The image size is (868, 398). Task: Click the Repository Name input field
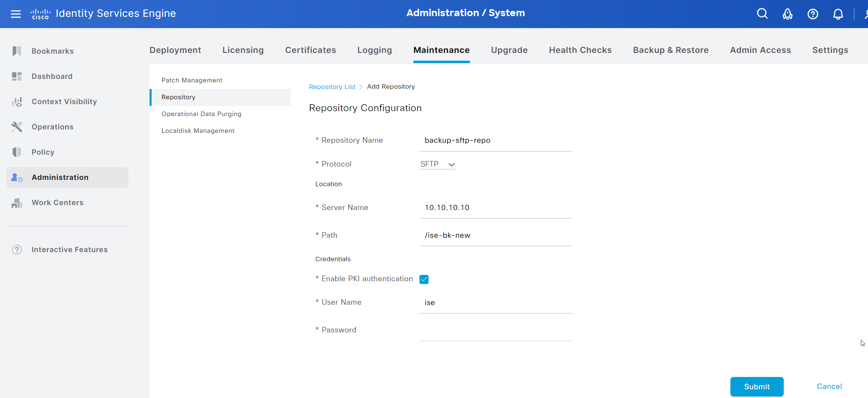tap(496, 140)
